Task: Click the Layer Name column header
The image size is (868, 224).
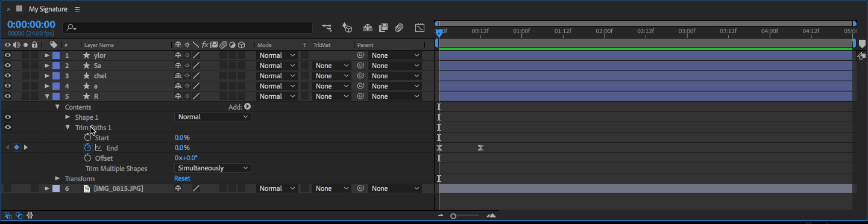Action: (99, 45)
